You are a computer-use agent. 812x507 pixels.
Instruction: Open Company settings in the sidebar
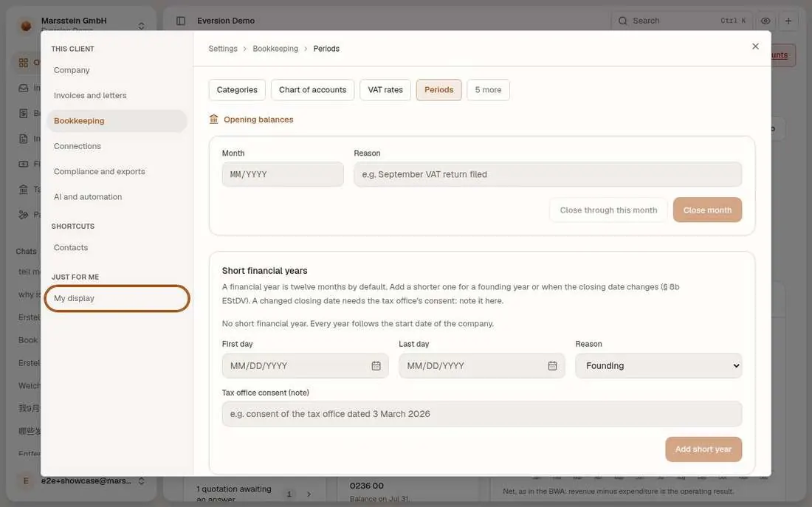point(117,70)
